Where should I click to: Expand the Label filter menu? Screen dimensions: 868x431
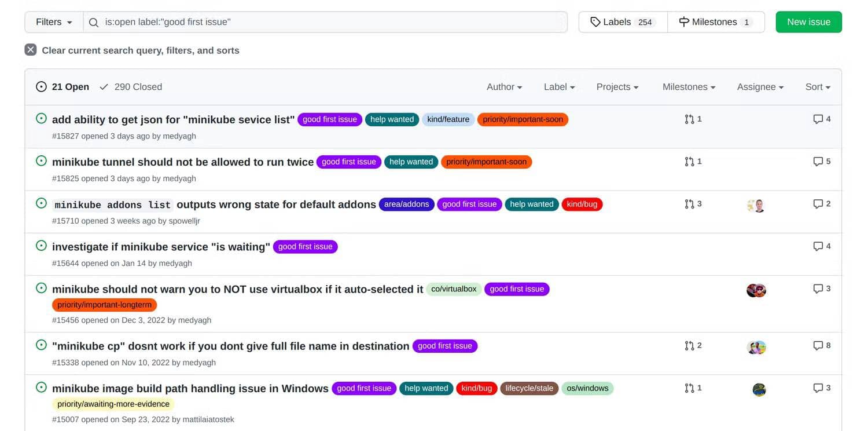coord(559,87)
